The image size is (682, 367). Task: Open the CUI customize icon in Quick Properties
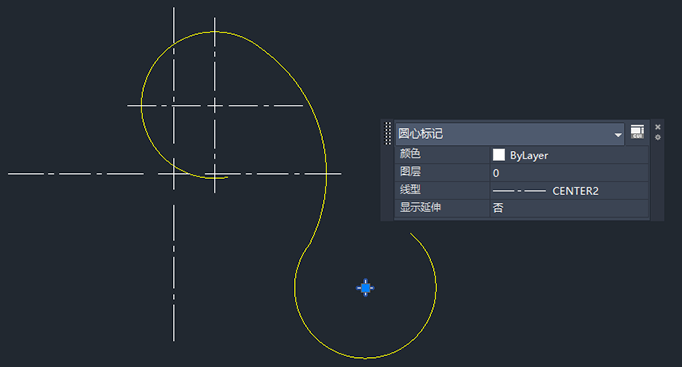[637, 132]
